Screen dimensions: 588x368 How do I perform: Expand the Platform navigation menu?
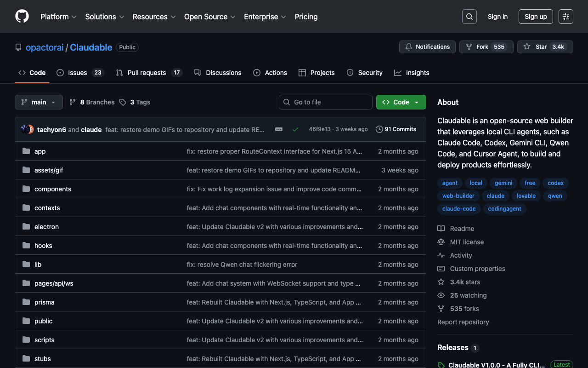click(x=59, y=17)
